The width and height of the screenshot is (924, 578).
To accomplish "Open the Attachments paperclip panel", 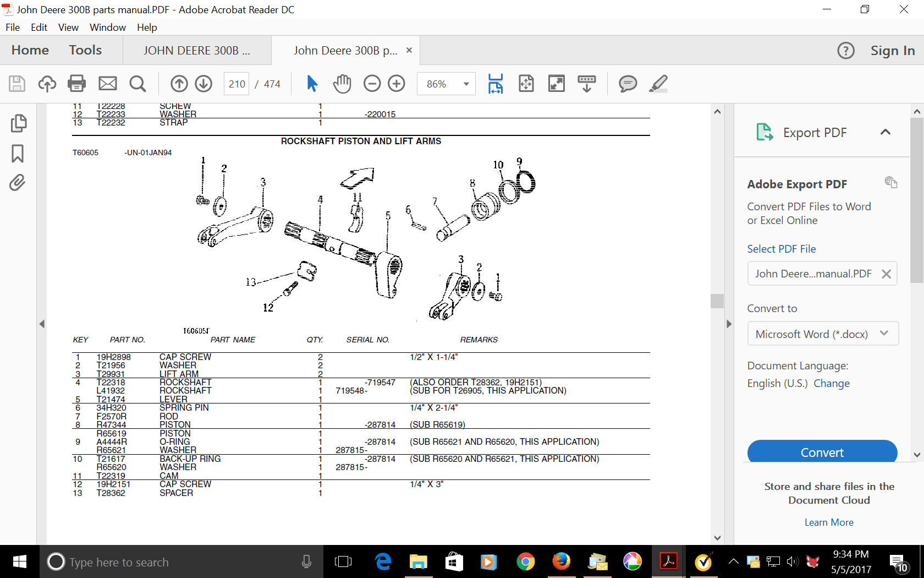I will click(18, 183).
